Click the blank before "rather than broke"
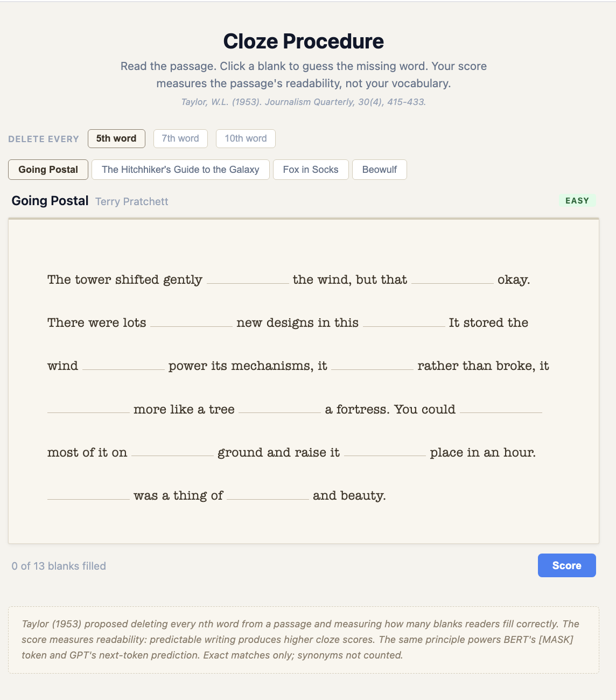616x700 pixels. pos(373,366)
